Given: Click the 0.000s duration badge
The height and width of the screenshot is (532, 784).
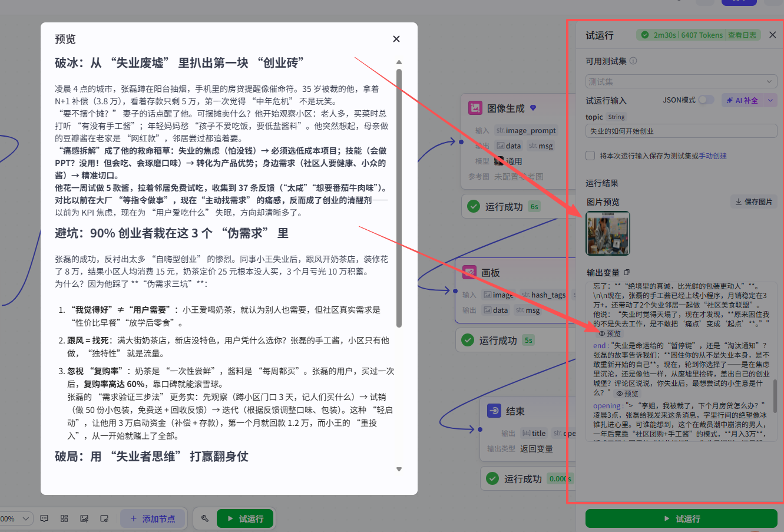Looking at the screenshot, I should point(560,479).
